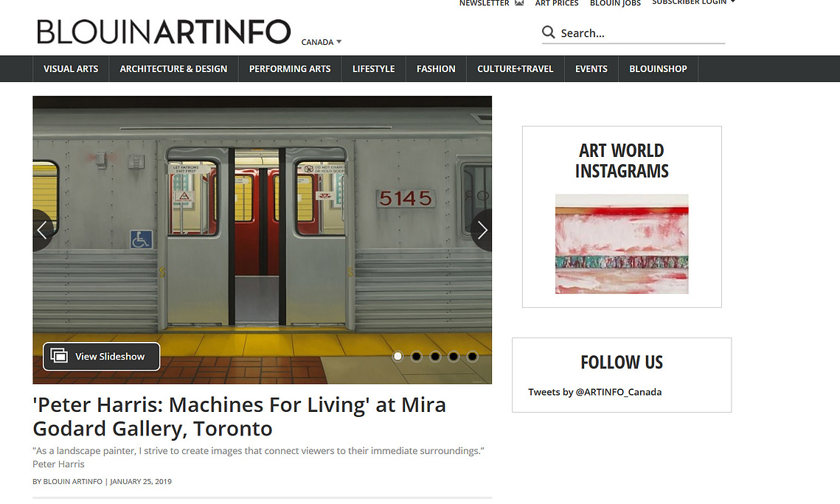Open the Art Prices link
This screenshot has width=840, height=504.
557,3
